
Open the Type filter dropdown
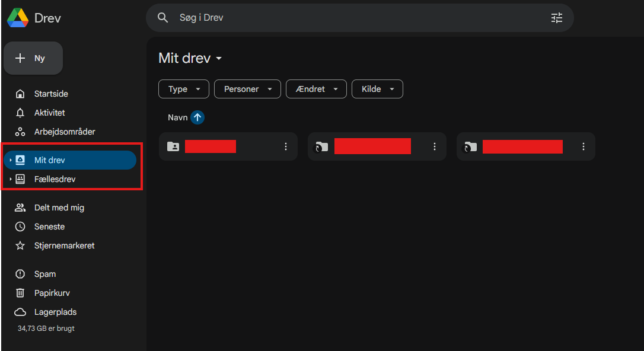pos(183,89)
